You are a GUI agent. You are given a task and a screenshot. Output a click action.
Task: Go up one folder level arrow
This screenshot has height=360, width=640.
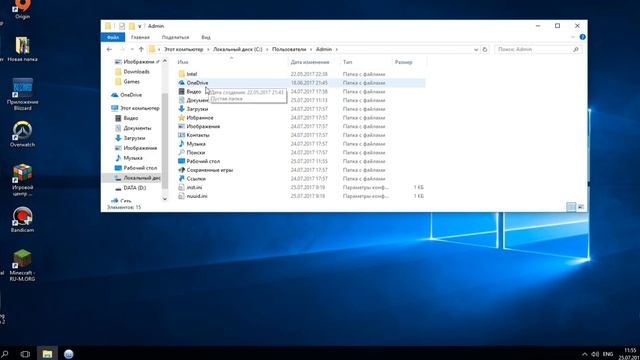(141, 49)
